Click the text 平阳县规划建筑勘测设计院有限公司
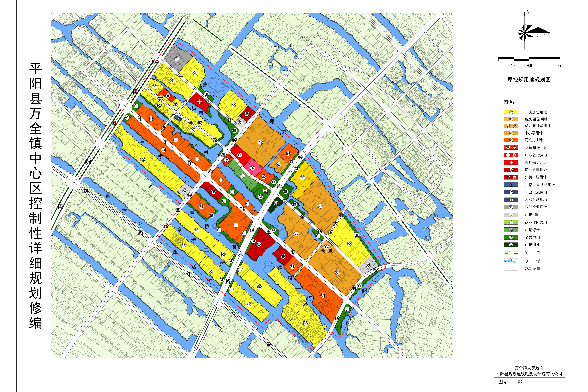The width and height of the screenshot is (588, 392). [529, 374]
